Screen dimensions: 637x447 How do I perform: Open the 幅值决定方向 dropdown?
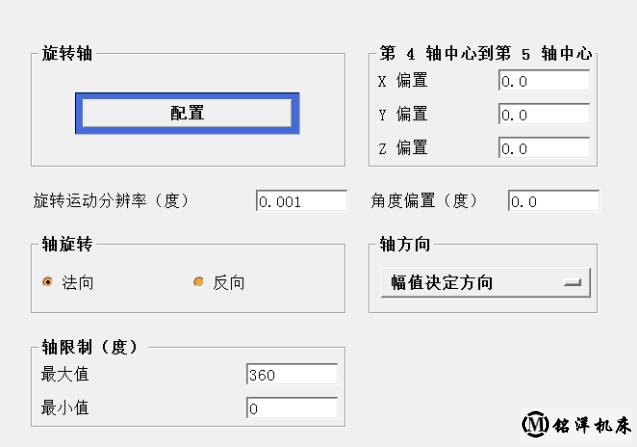[x=485, y=282]
